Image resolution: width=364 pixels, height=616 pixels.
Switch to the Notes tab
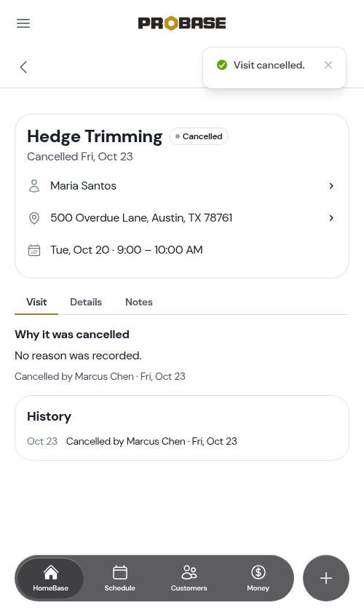139,302
